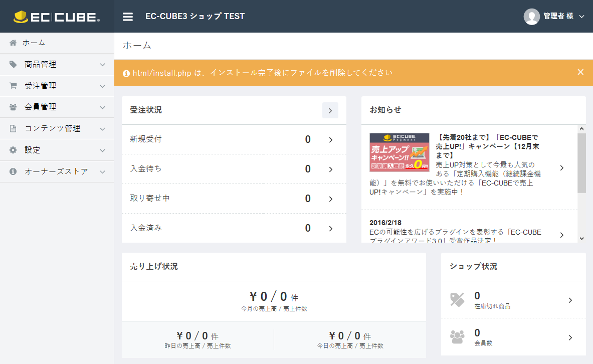Select the 商品管理 tag icon in sidebar
Image resolution: width=593 pixels, height=364 pixels.
pyautogui.click(x=13, y=64)
